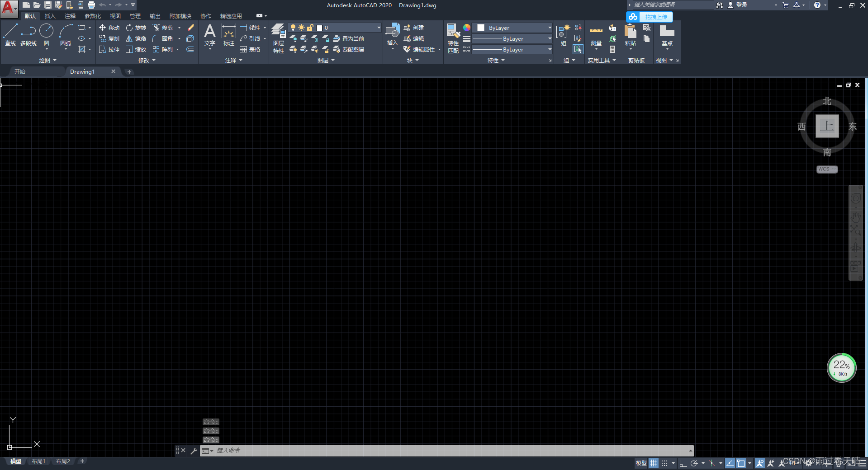Click the 阵列 (Array) tool
Image resolution: width=868 pixels, height=470 pixels.
coord(163,49)
